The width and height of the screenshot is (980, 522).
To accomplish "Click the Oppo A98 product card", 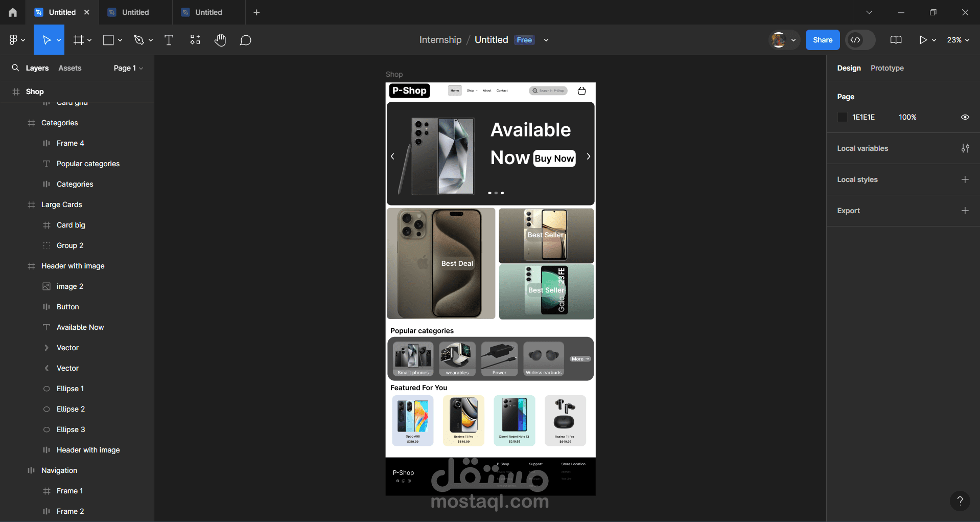I will click(x=413, y=420).
